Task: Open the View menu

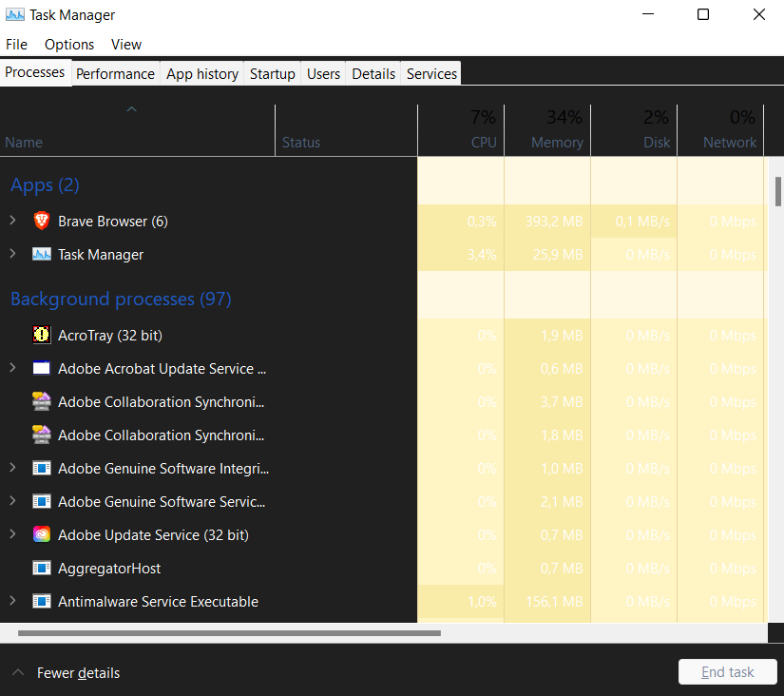Action: coord(126,45)
